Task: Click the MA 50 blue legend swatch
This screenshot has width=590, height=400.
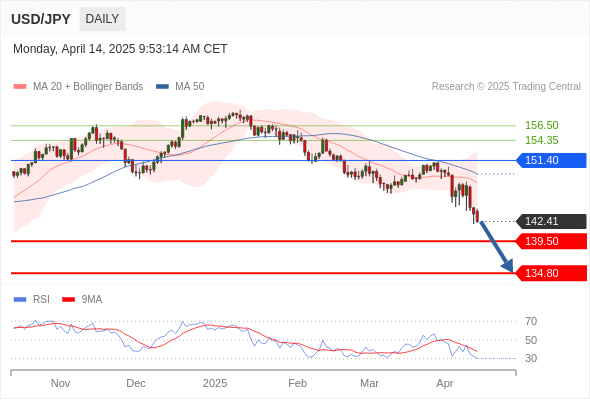Action: tap(162, 87)
